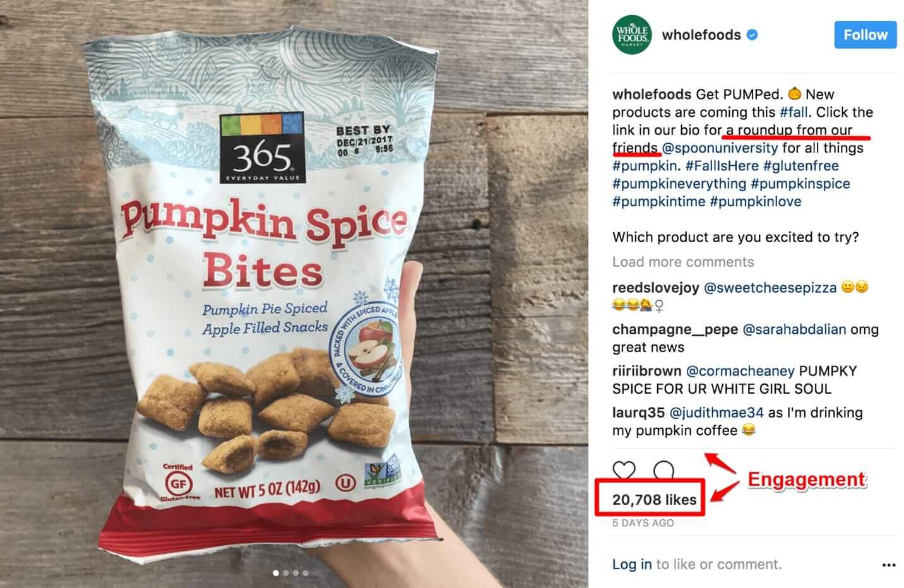Image resolution: width=904 pixels, height=588 pixels.
Task: Open the #glutenfree hashtag
Action: point(800,166)
